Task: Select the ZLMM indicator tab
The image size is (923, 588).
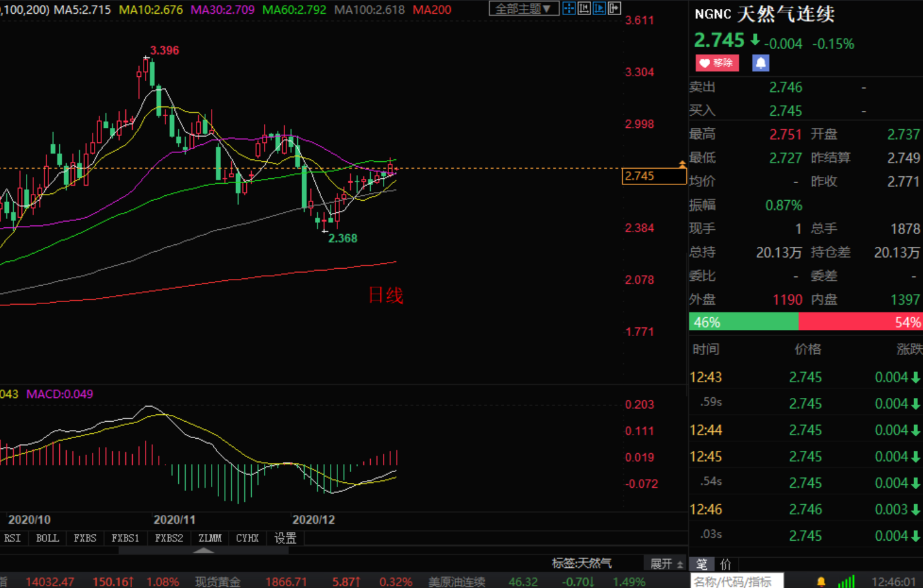Action: coord(210,538)
